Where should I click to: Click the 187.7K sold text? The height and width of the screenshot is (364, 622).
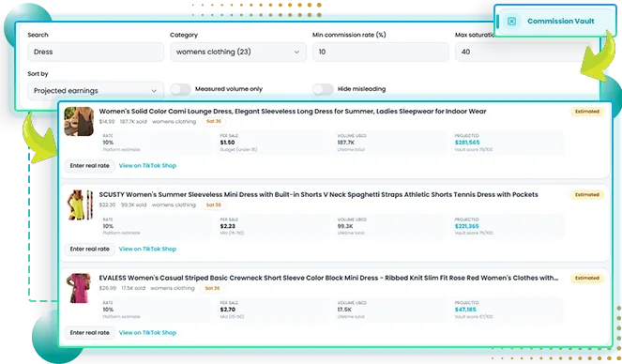click(133, 121)
